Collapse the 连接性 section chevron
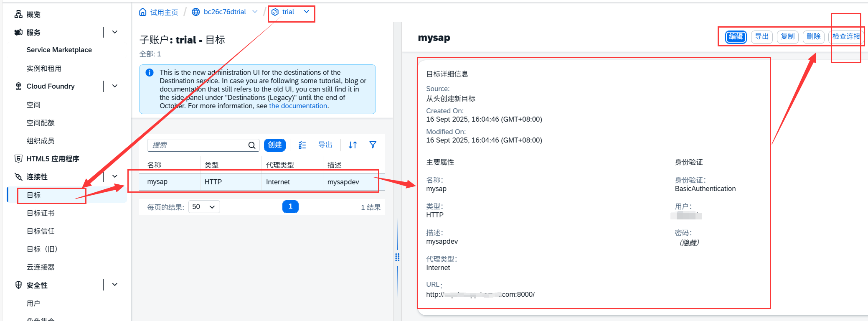 point(115,176)
